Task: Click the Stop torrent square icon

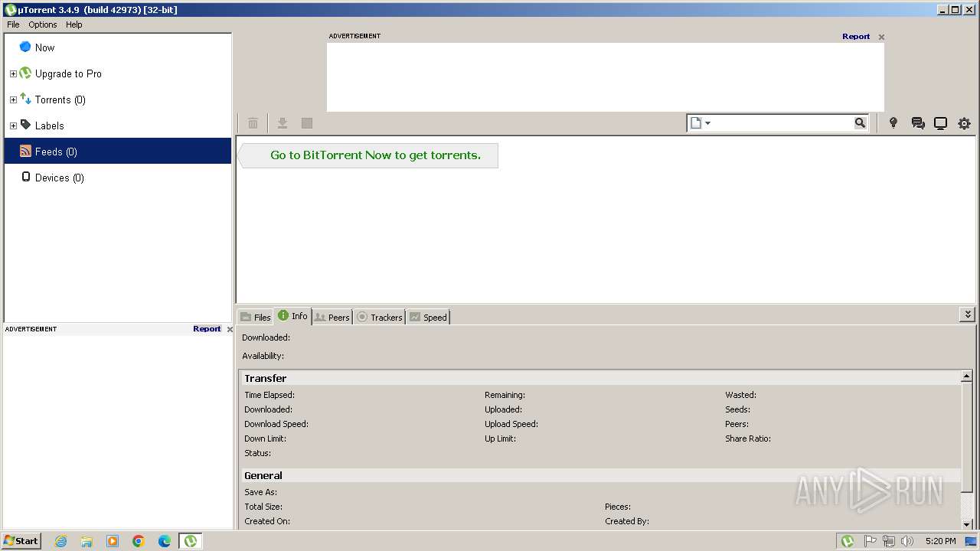Action: pyautogui.click(x=307, y=123)
